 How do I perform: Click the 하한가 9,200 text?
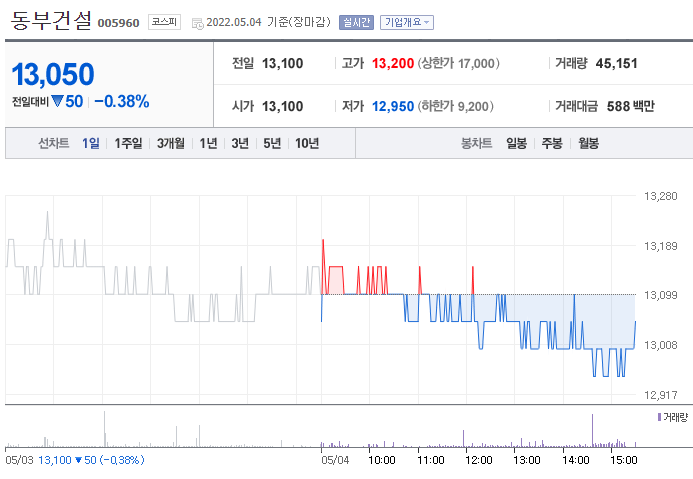[455, 106]
